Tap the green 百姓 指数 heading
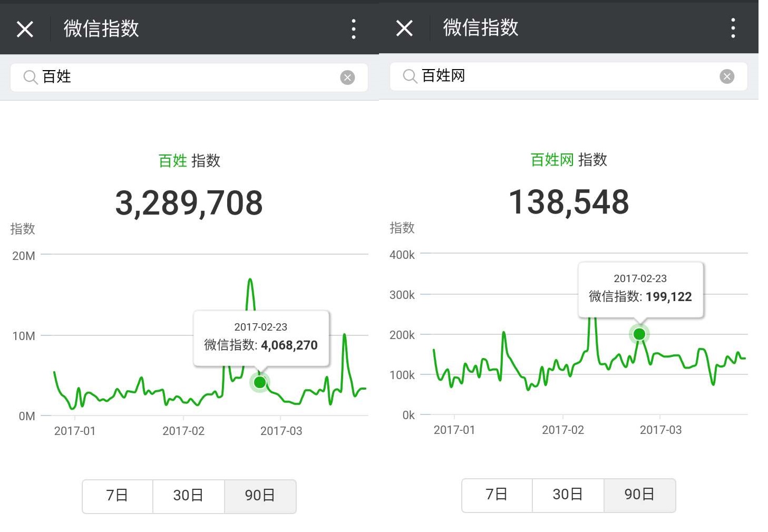The image size is (768, 532). (x=189, y=161)
